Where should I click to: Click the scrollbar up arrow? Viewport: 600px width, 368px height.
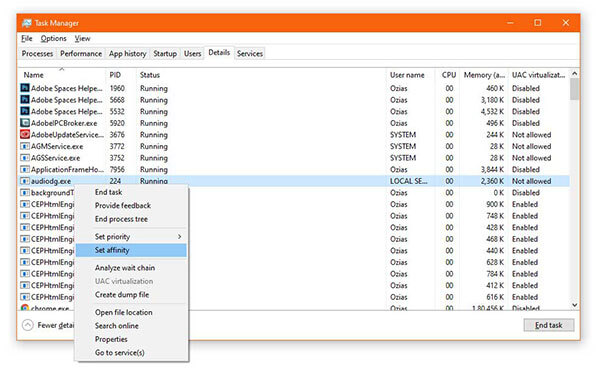pos(574,73)
